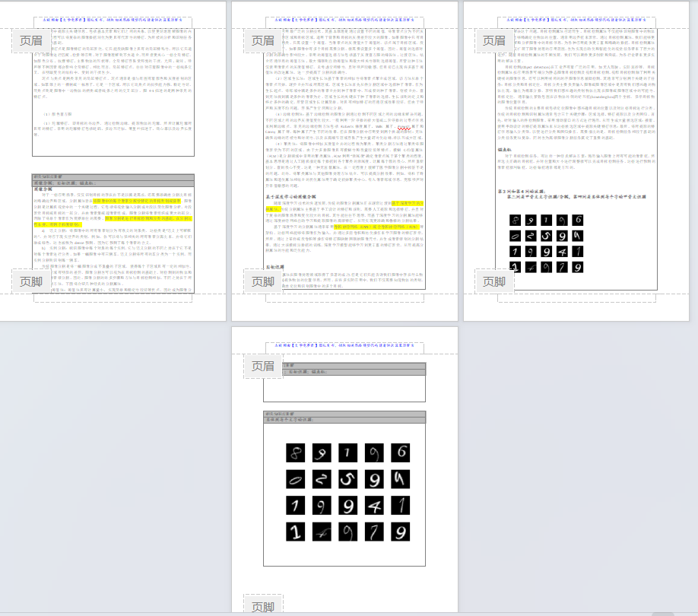Select digit 8 image in third page's small grid
The image size is (698, 616).
click(x=515, y=220)
